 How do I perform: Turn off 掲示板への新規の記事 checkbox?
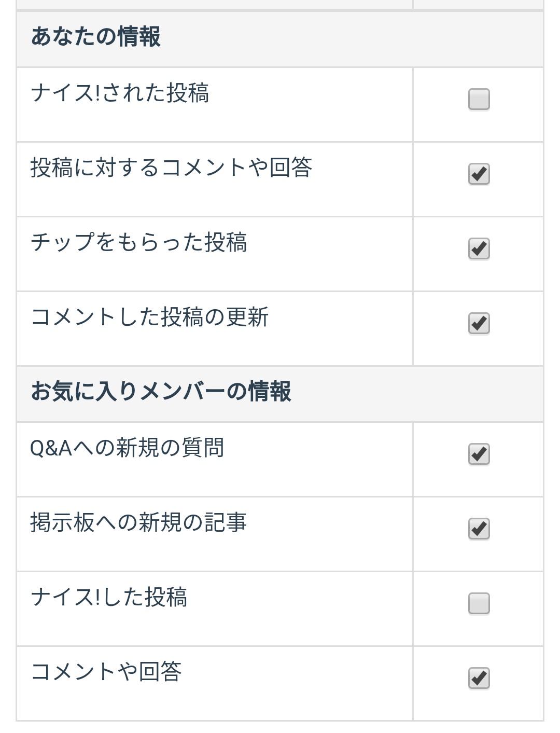click(x=479, y=529)
